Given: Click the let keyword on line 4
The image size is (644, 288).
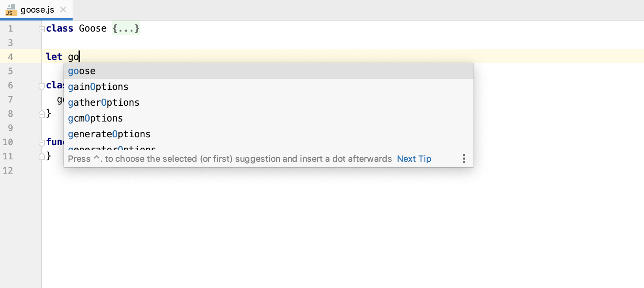Looking at the screenshot, I should click(54, 57).
